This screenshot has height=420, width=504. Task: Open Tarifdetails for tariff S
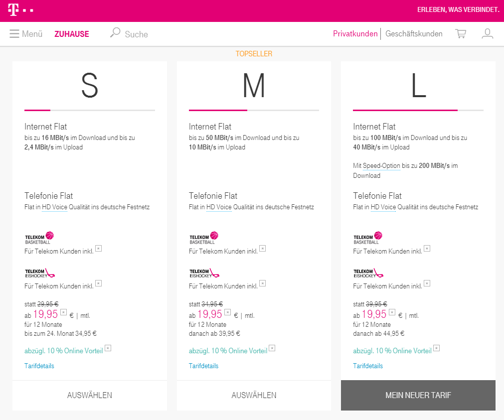pyautogui.click(x=39, y=366)
